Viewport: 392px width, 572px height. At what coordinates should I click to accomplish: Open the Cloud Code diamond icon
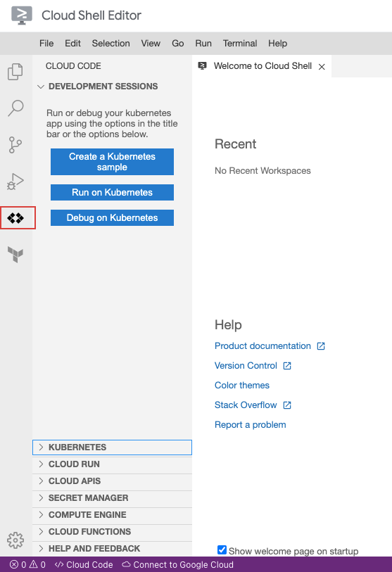15,218
